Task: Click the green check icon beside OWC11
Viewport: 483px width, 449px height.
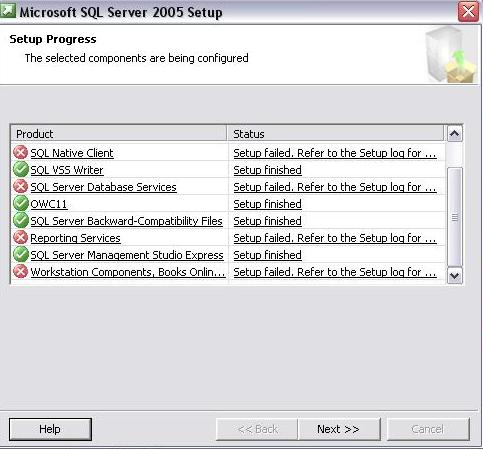Action: click(x=20, y=203)
